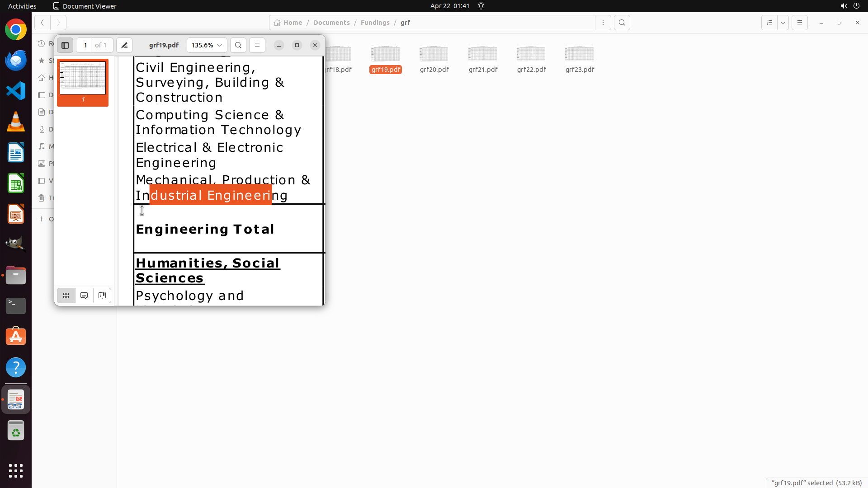This screenshot has height=488, width=868.
Task: Open document viewer hamburger menu
Action: (257, 45)
